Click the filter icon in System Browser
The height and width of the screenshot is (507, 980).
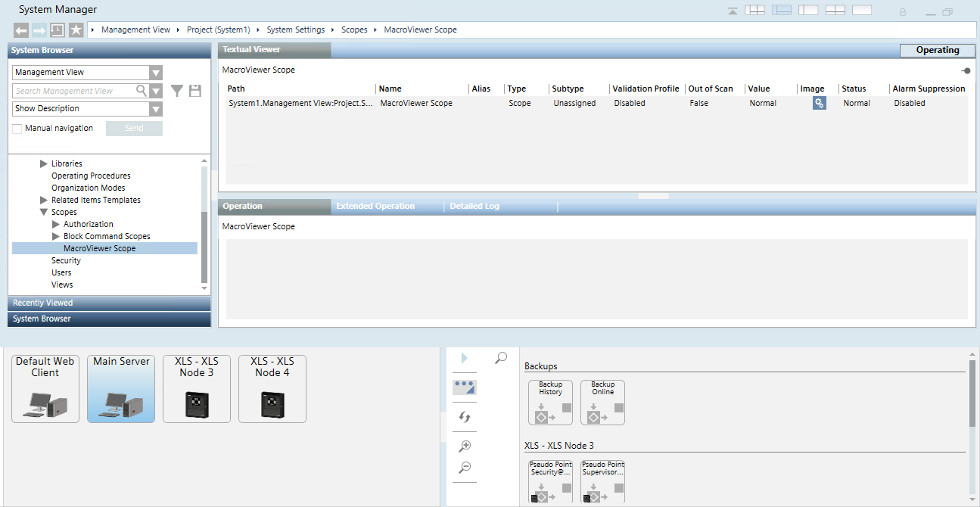click(177, 90)
